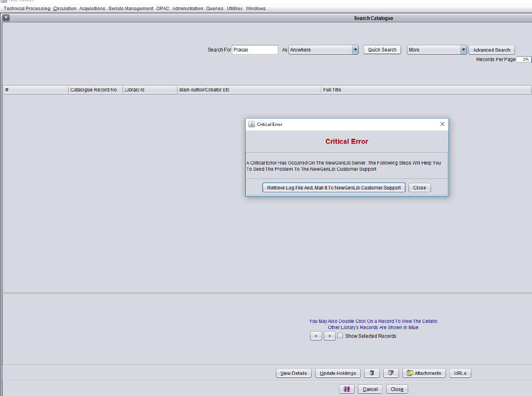Go to previous page of results
The width and height of the screenshot is (532, 396).
point(316,336)
